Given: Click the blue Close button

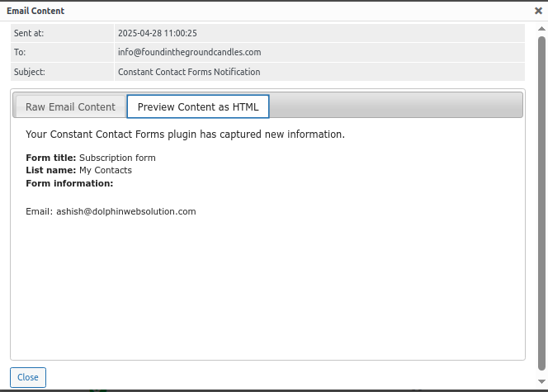Looking at the screenshot, I should 28,377.
